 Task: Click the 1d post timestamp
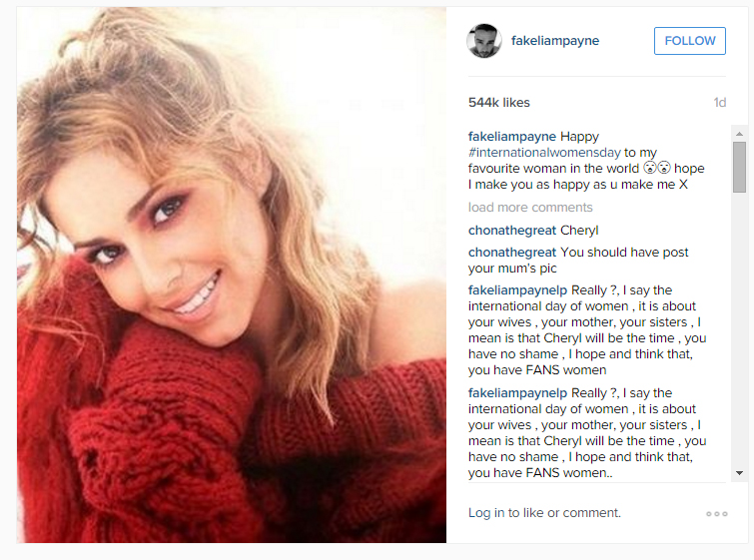click(719, 103)
